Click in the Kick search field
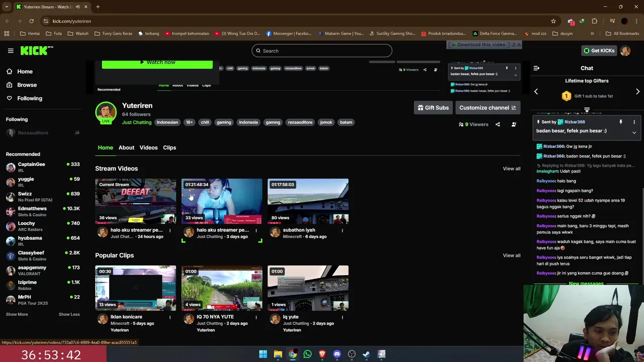The image size is (644, 362). 322,51
